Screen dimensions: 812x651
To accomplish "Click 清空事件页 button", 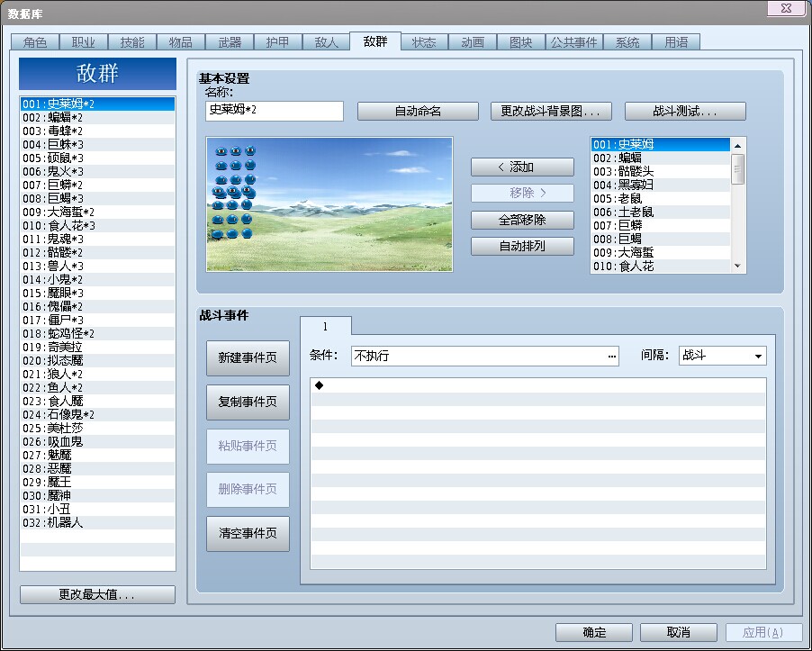I will pos(248,533).
